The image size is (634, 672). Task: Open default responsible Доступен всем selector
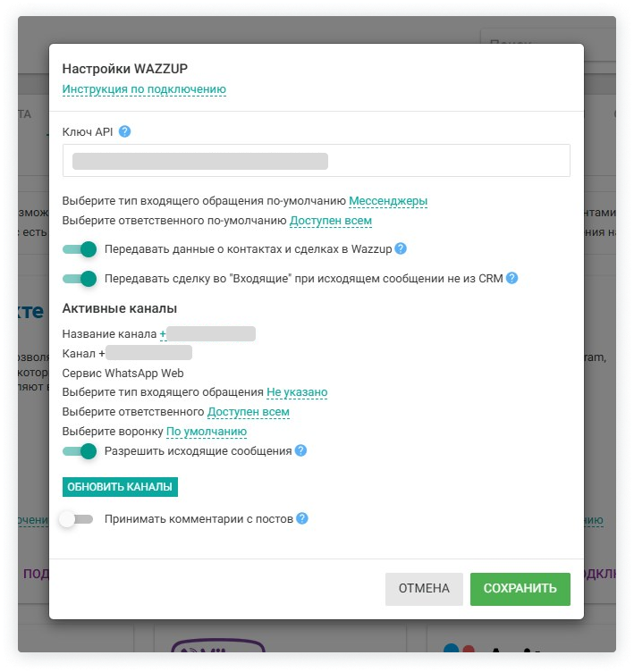[x=331, y=221]
